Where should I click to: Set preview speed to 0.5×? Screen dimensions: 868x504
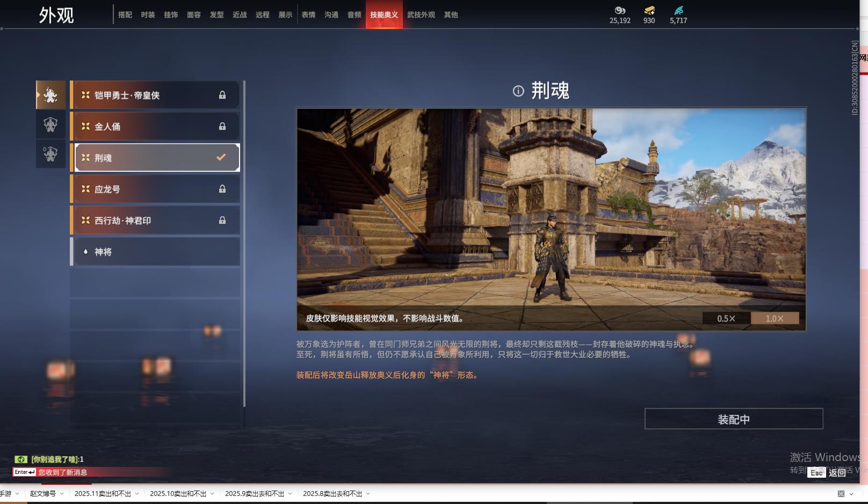[x=726, y=318]
